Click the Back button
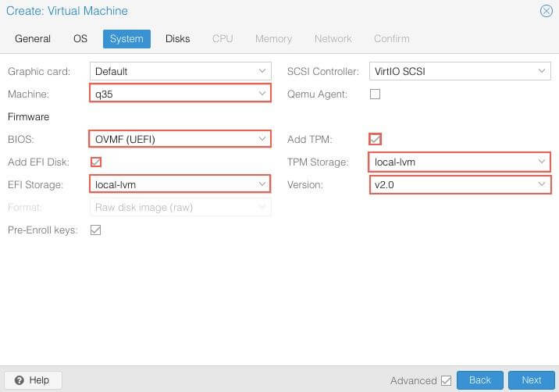 (x=479, y=380)
